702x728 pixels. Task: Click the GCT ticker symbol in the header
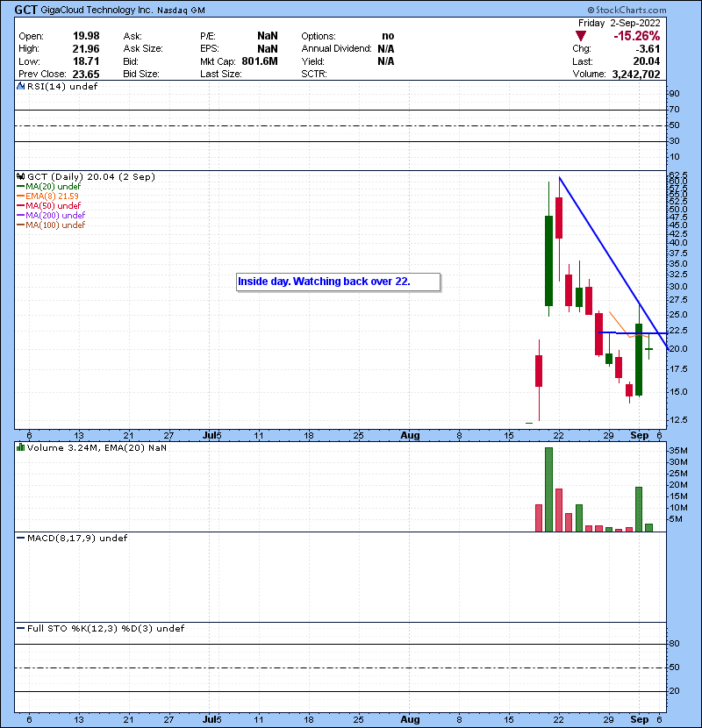click(x=25, y=10)
